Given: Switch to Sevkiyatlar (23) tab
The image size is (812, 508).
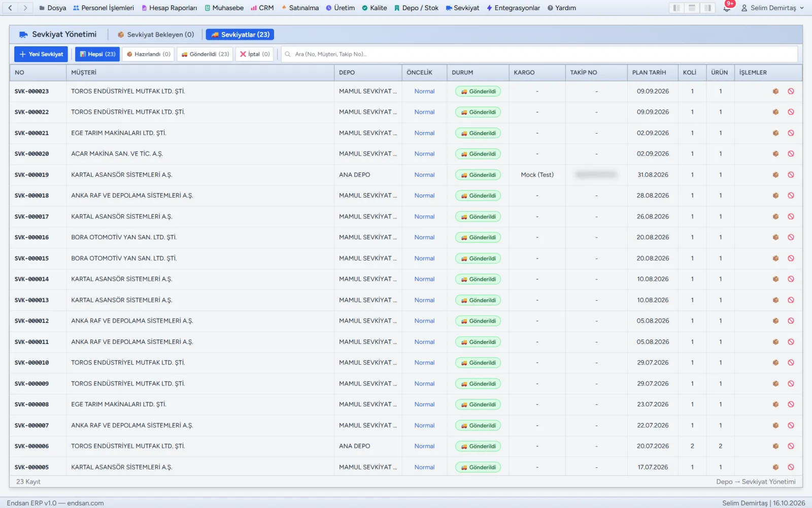Looking at the screenshot, I should [x=240, y=35].
